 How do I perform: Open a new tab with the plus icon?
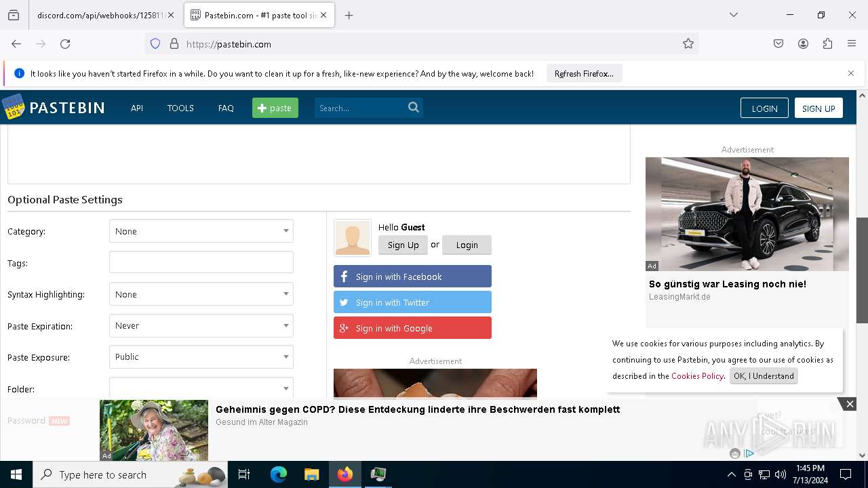pos(349,15)
